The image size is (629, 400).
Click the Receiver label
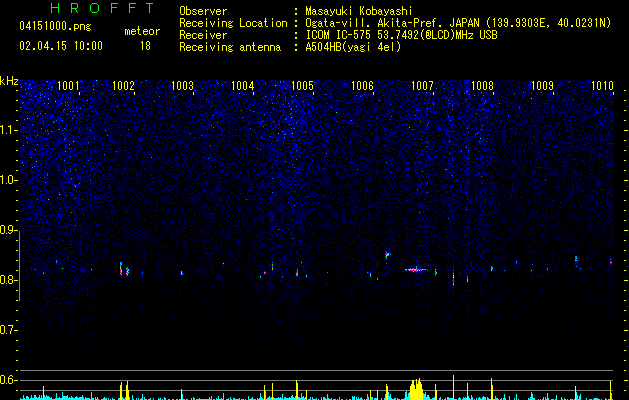point(203,35)
